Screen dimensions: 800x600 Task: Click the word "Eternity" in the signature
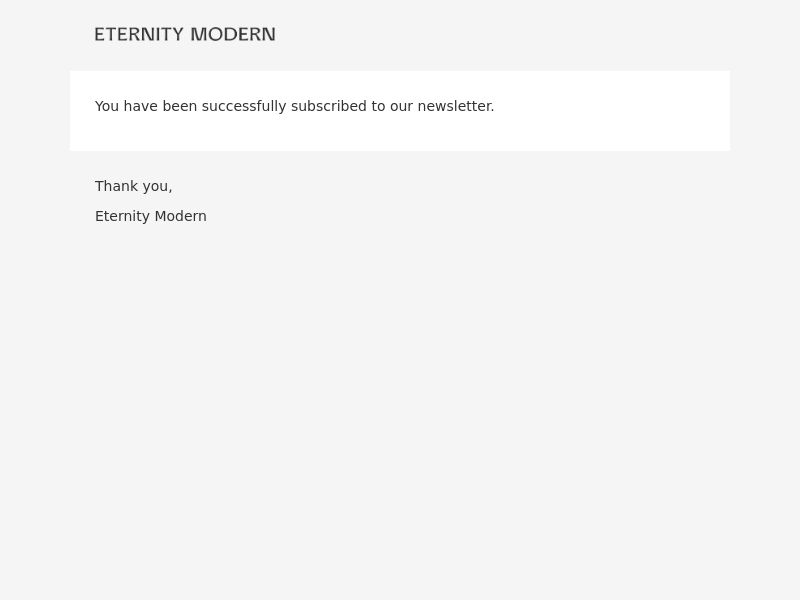(122, 216)
